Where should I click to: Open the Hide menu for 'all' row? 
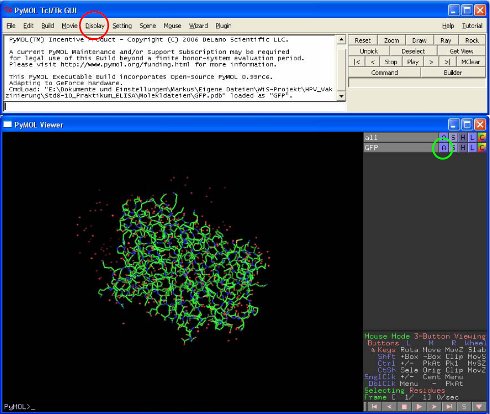point(463,137)
